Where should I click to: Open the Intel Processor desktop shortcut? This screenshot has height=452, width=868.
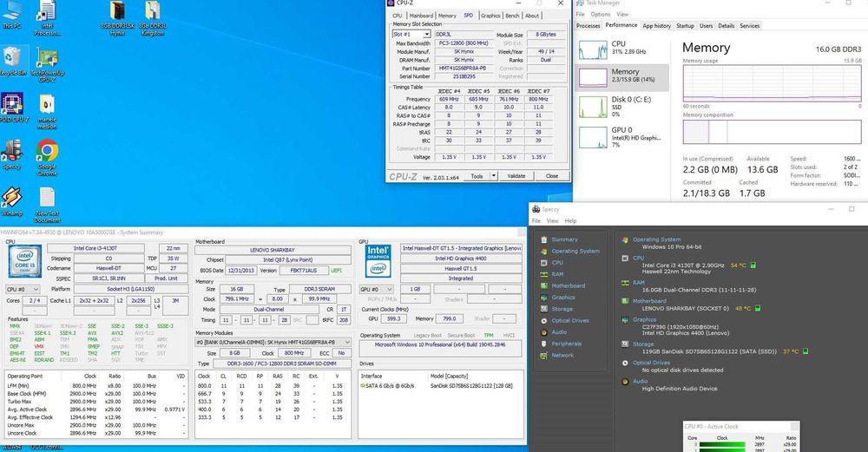click(x=47, y=18)
